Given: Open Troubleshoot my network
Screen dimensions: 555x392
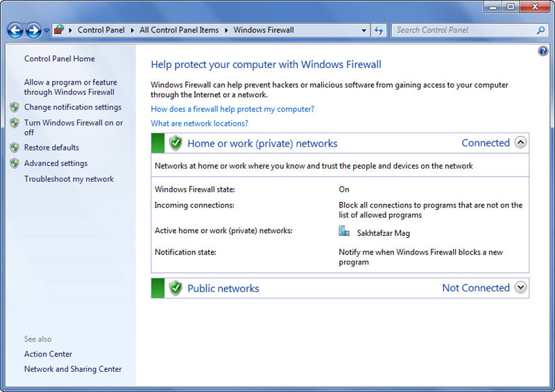Looking at the screenshot, I should tap(69, 179).
